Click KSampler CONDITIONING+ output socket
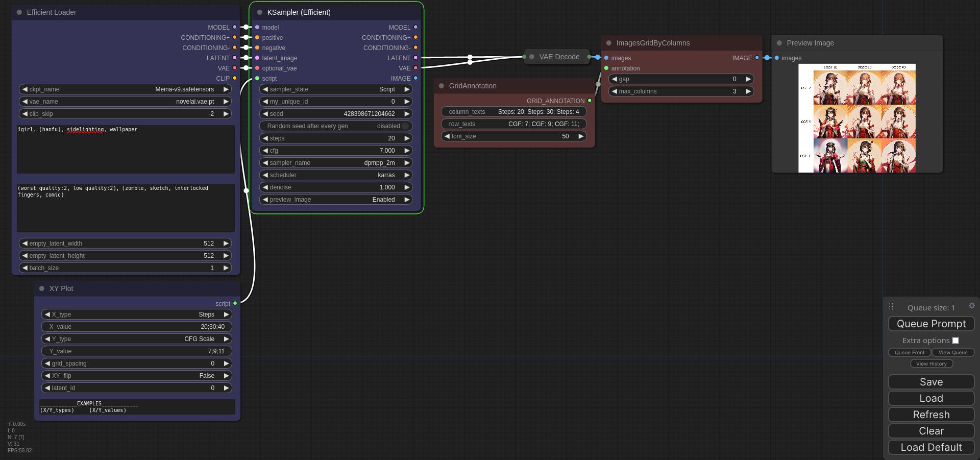Screen dimensions: 980x460 pyautogui.click(x=415, y=37)
